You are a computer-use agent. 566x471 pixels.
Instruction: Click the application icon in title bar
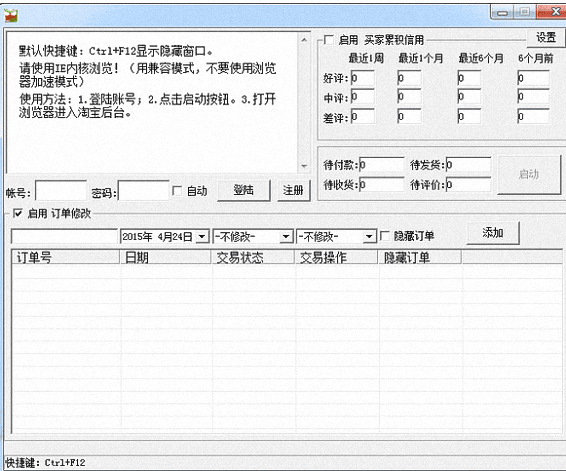(x=10, y=15)
